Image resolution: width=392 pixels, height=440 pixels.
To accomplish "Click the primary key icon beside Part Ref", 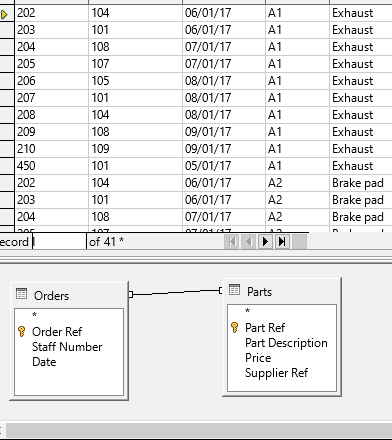I will point(234,327).
